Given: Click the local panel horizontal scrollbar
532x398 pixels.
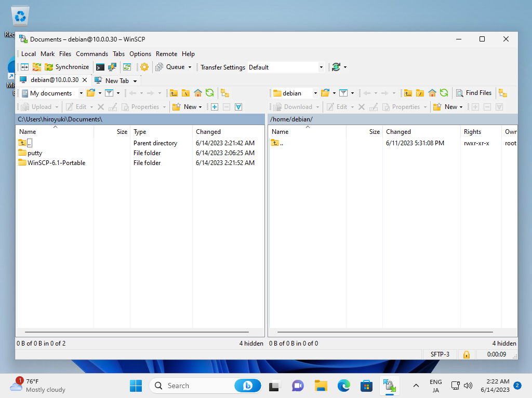Looking at the screenshot, I should click(137, 332).
